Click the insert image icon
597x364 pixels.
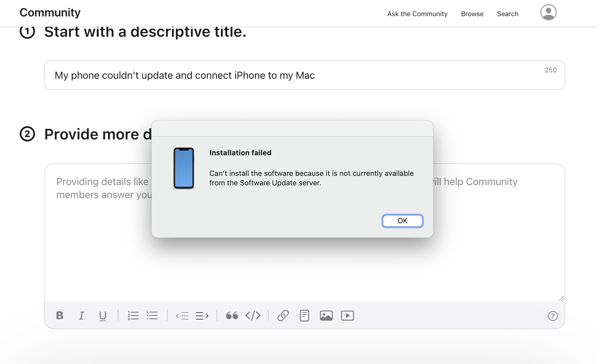pos(326,315)
